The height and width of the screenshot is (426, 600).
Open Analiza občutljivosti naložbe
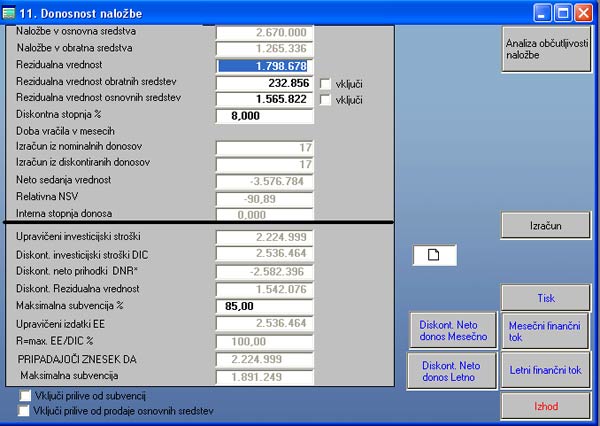pyautogui.click(x=544, y=50)
